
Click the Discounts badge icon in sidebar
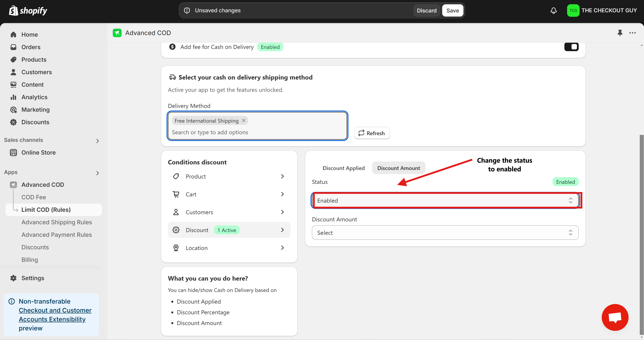tap(13, 122)
